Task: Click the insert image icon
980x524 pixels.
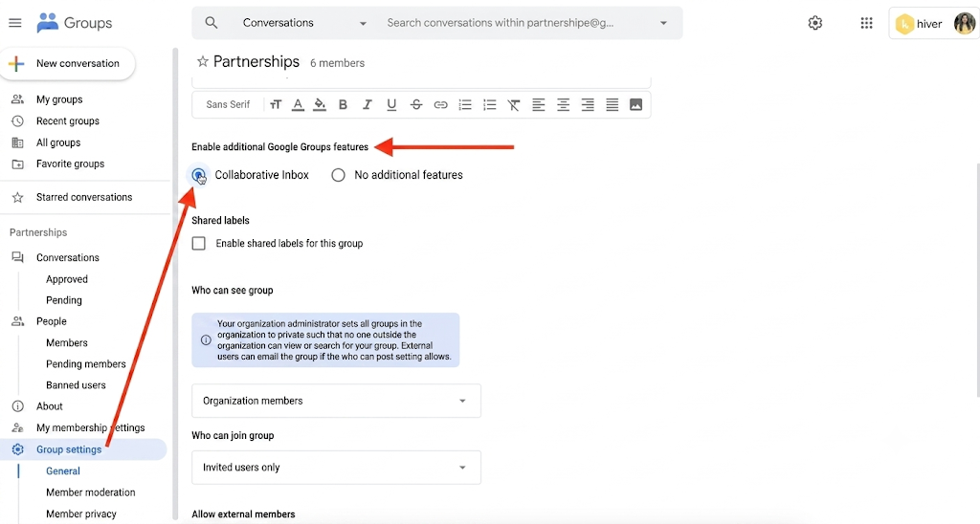Action: tap(635, 105)
